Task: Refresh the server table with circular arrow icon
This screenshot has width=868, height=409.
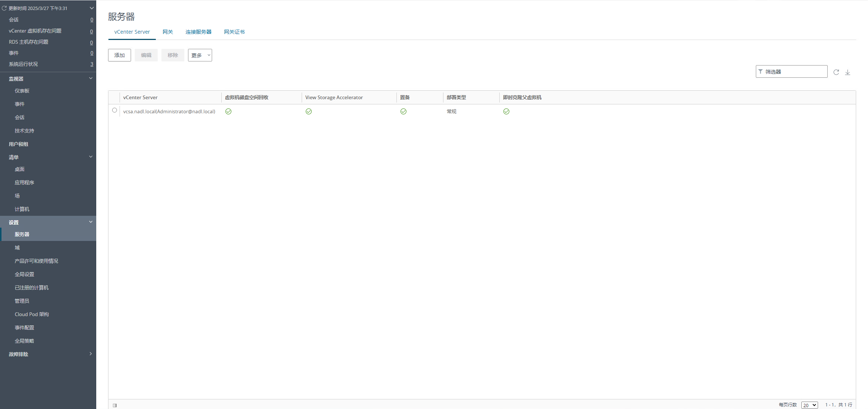Action: 836,72
